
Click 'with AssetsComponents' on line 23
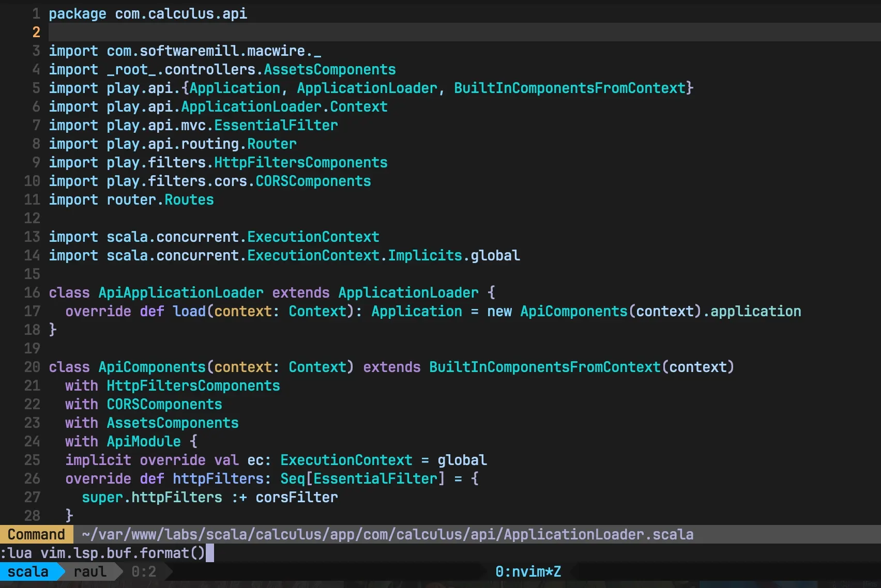coord(152,423)
